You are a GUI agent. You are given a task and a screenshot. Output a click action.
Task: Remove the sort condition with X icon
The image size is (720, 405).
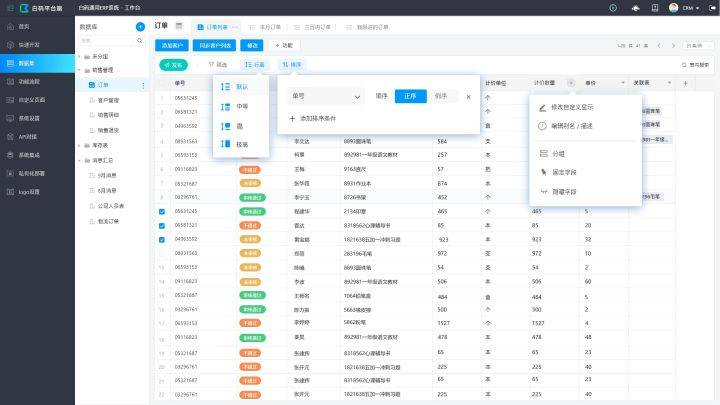pyautogui.click(x=468, y=96)
